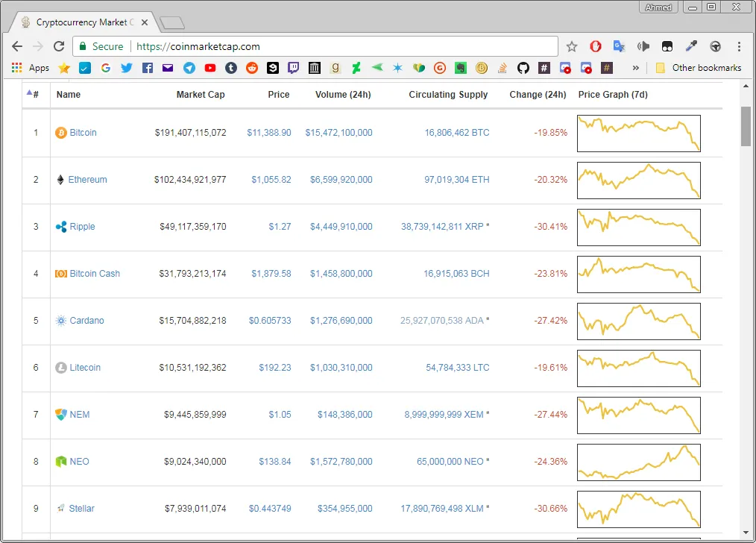Open the purple envelope mail bookmark

tap(168, 68)
